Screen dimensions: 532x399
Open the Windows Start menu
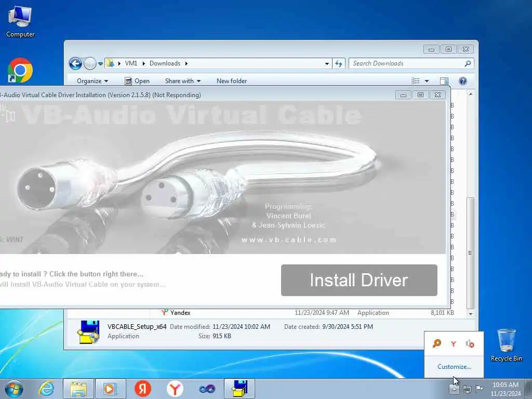(x=14, y=389)
